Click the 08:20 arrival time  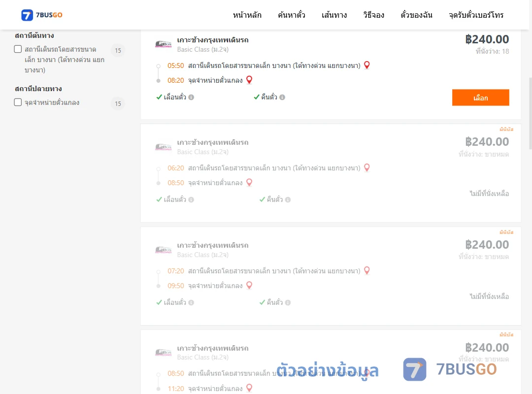pyautogui.click(x=176, y=80)
